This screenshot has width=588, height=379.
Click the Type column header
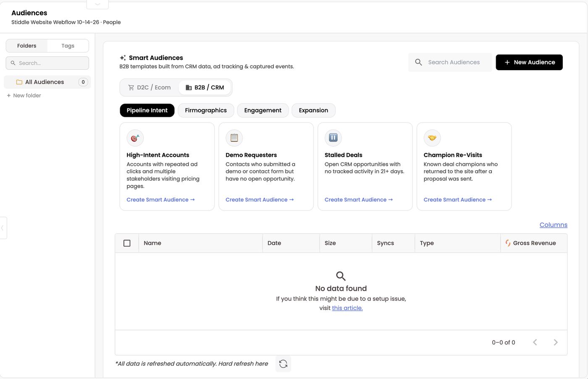[458, 243]
